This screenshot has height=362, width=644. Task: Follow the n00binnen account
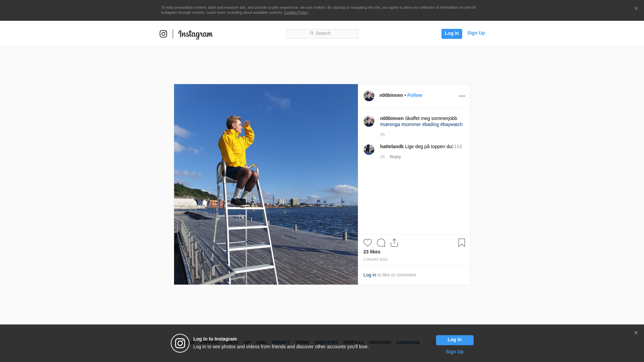point(415,95)
